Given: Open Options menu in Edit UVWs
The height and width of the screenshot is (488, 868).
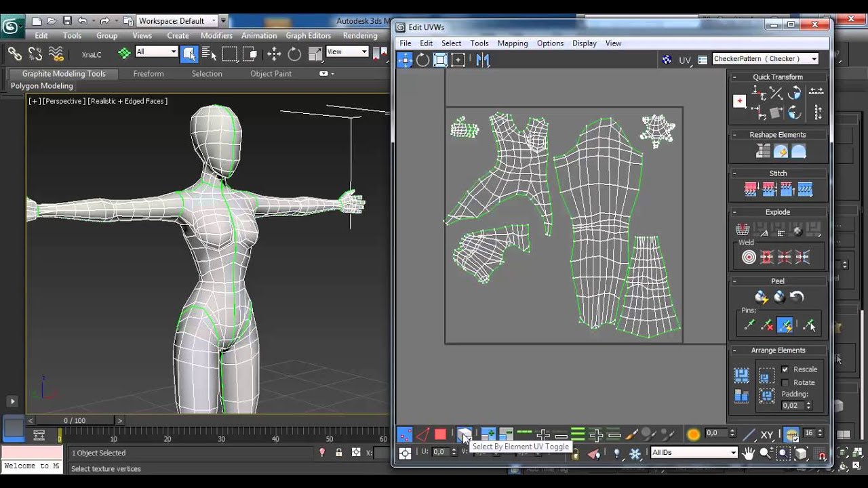Looking at the screenshot, I should click(550, 43).
